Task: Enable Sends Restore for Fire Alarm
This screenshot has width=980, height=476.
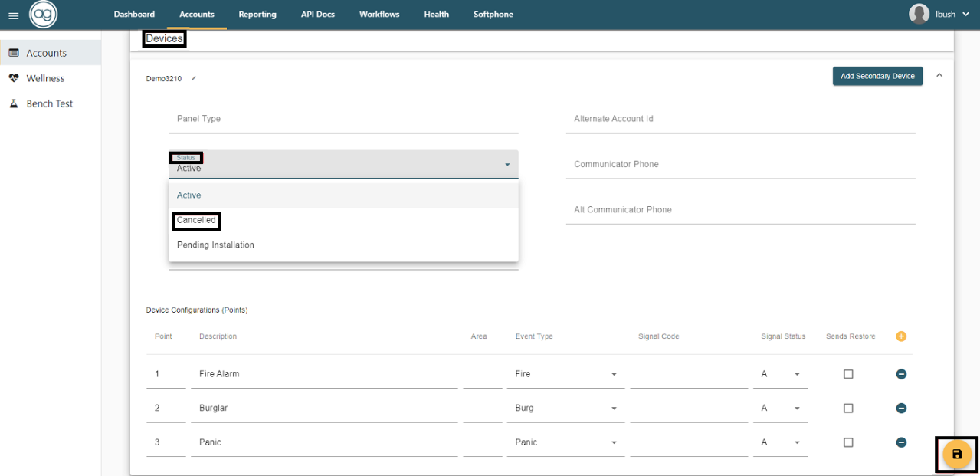Action: click(x=848, y=374)
